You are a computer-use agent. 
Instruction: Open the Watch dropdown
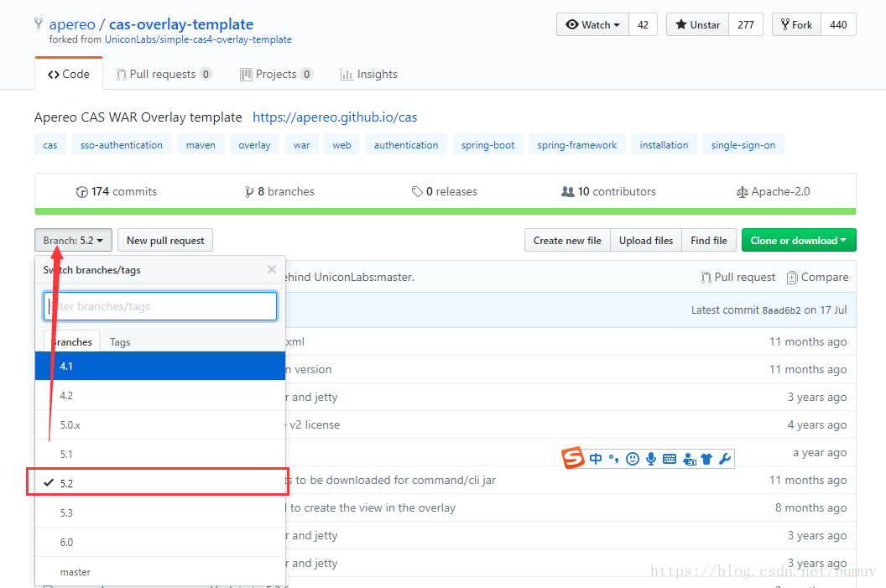592,24
